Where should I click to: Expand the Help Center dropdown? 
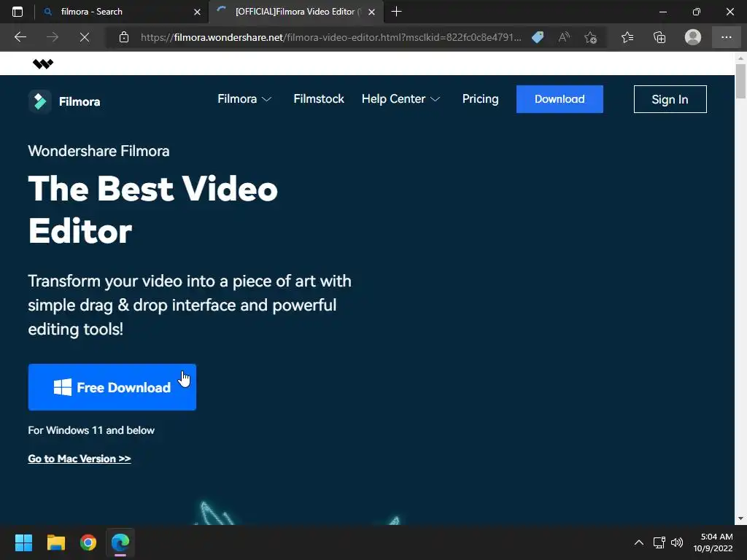(400, 98)
